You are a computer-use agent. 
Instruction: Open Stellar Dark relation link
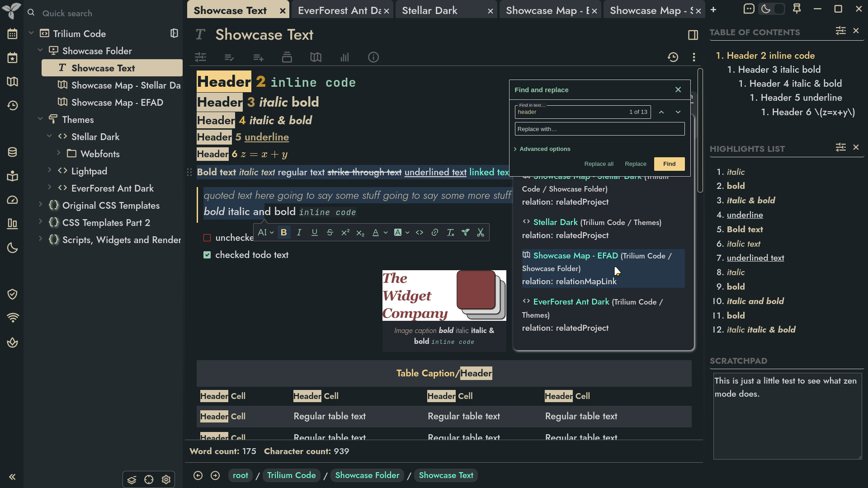pos(555,222)
